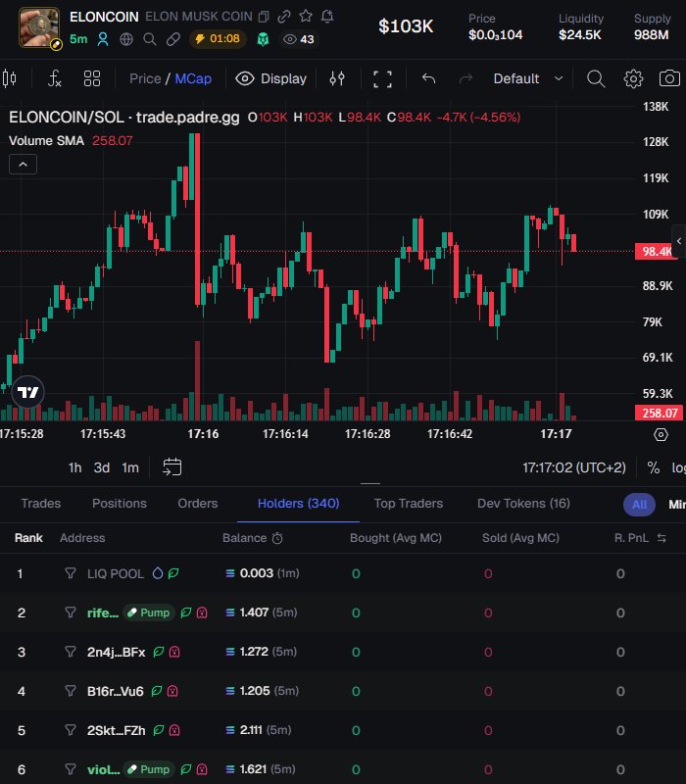Click the water-drop icon on LIQ POOL row
Image resolution: width=686 pixels, height=784 pixels.
[x=158, y=573]
